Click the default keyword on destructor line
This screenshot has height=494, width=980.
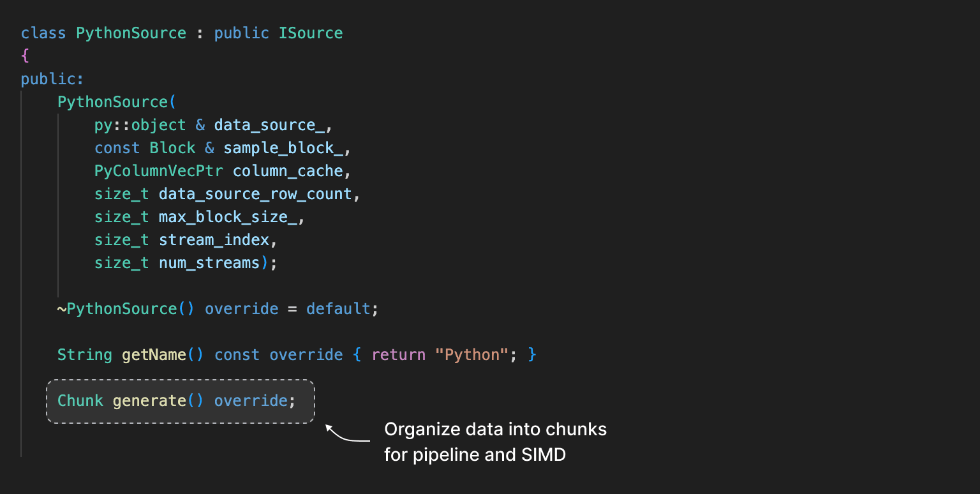(x=338, y=309)
